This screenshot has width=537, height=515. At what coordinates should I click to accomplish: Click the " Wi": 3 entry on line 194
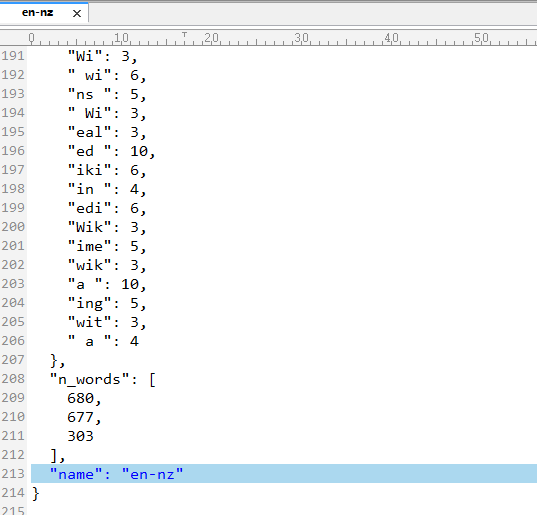(107, 113)
